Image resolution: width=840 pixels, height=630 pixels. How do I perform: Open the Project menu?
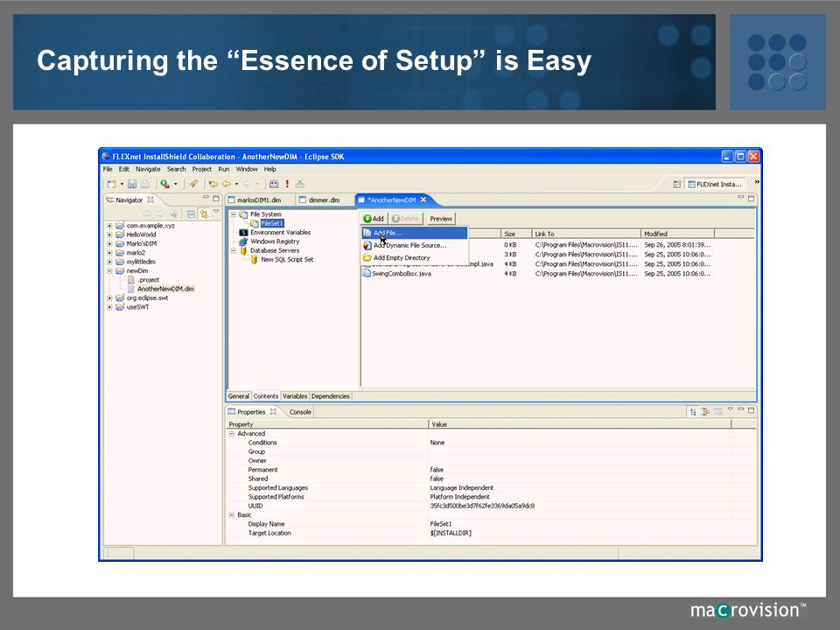click(202, 169)
